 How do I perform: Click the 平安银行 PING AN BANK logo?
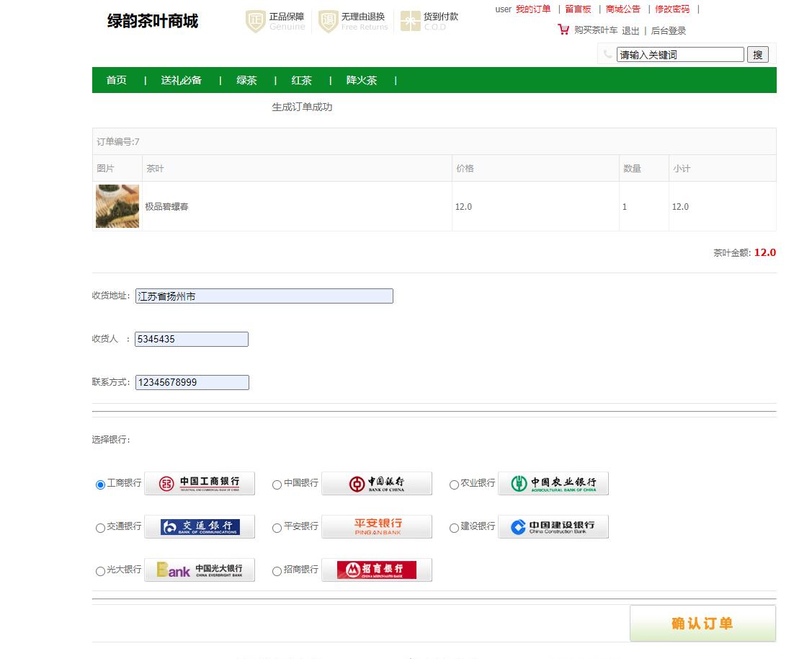pos(376,526)
